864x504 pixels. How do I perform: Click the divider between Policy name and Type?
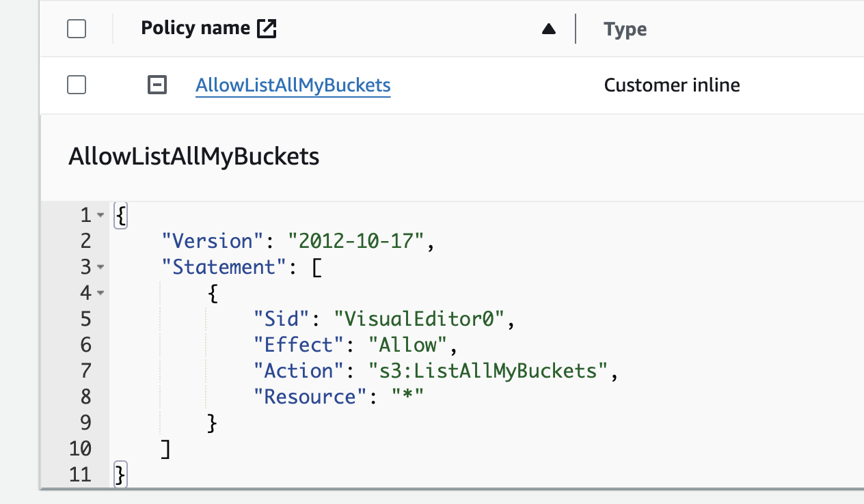click(x=576, y=29)
